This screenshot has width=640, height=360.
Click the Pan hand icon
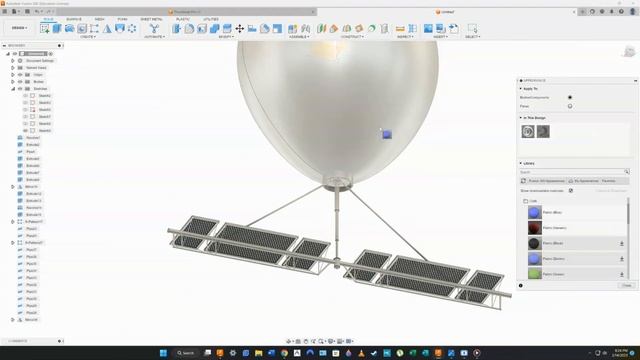(306, 341)
